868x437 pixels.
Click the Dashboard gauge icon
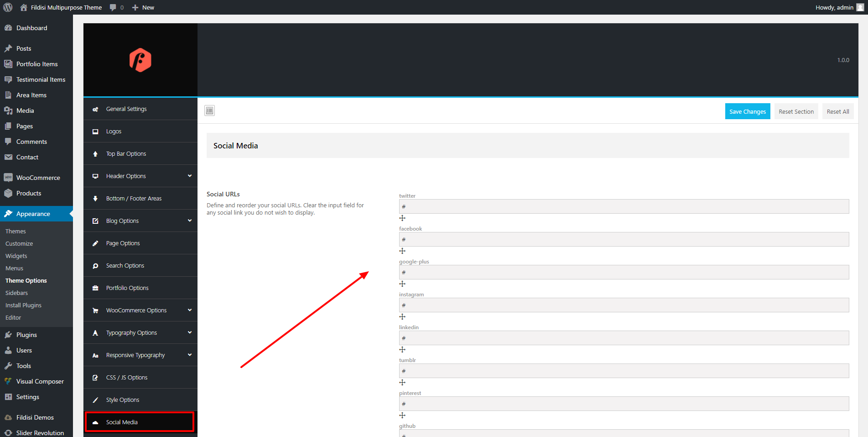[8, 28]
